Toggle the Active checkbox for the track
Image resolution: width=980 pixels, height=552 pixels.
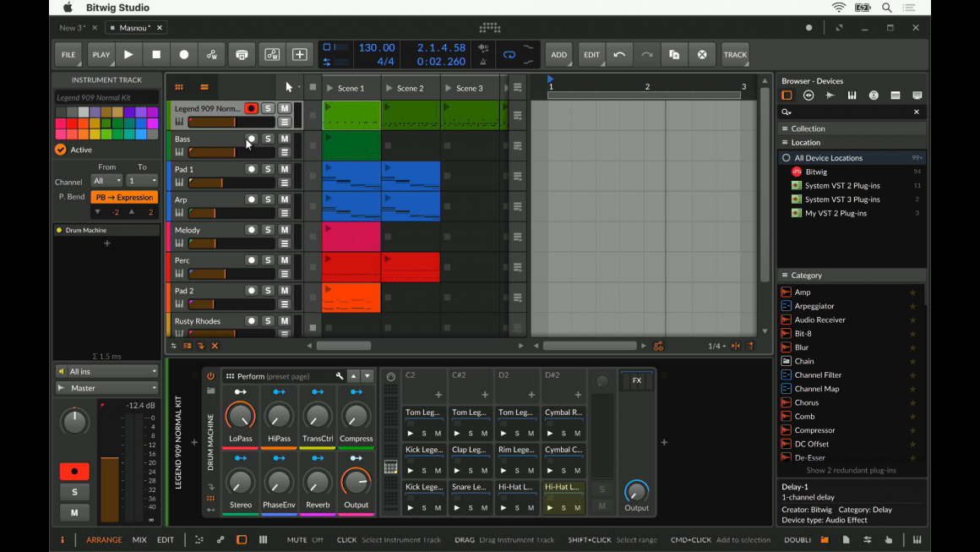pos(61,150)
